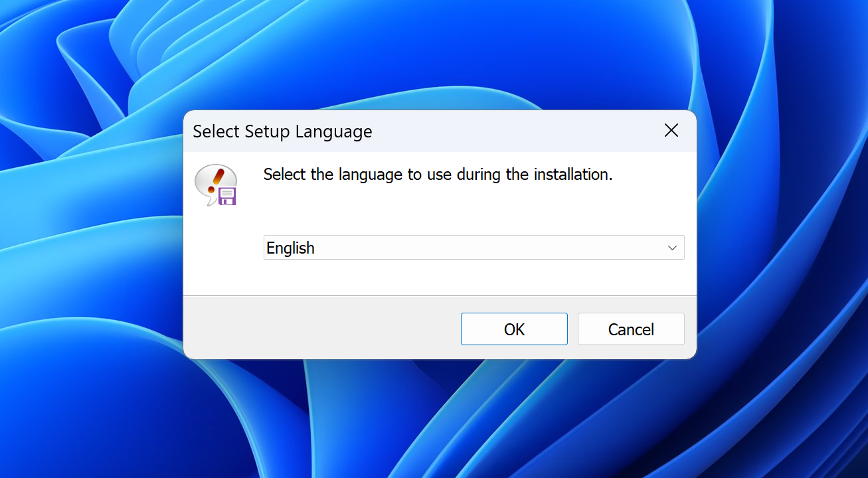This screenshot has width=868, height=478.
Task: Close the Select Setup Language dialog
Action: (x=671, y=131)
